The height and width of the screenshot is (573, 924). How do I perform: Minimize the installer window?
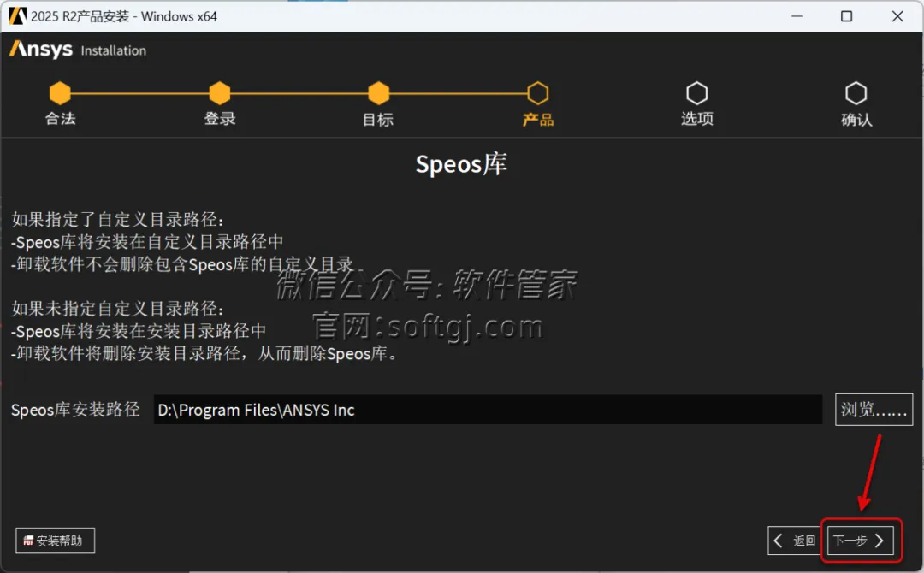797,16
